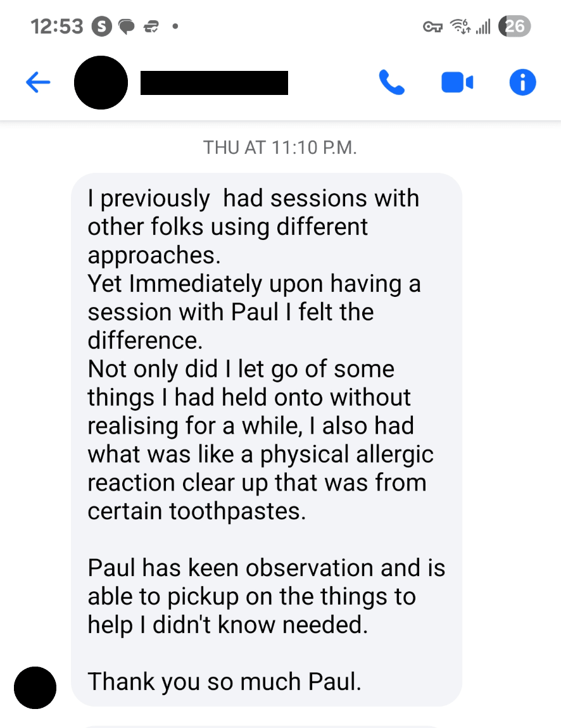
Task: Tap the status bar clock reading 12:53
Action: [56, 27]
